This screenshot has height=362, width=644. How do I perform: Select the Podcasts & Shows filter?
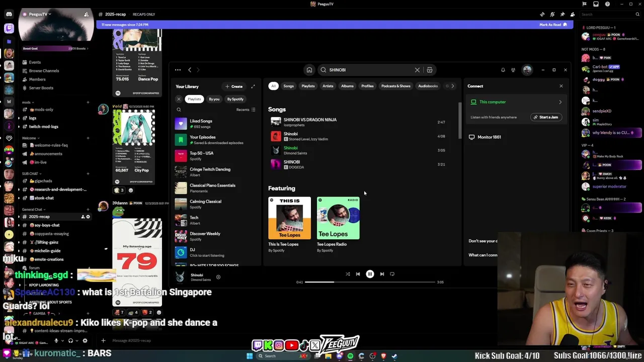[396, 86]
